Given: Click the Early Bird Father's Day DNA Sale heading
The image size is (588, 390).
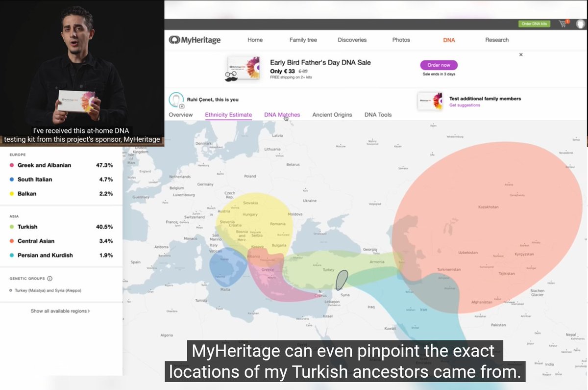Looking at the screenshot, I should [320, 63].
